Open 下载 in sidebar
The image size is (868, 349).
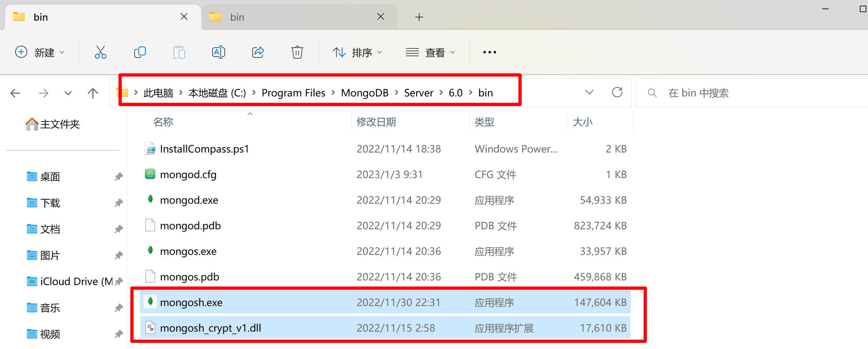[43, 203]
